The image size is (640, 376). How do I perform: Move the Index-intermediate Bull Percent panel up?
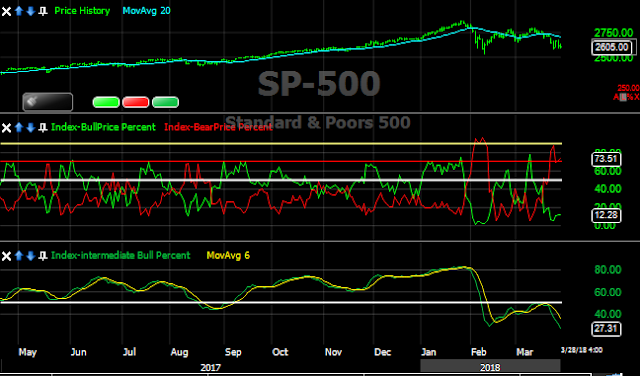pos(18,256)
